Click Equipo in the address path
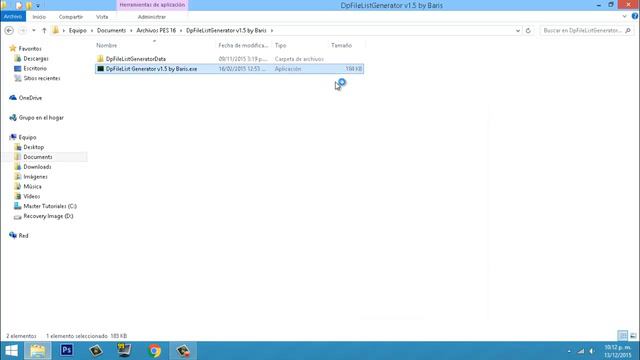The height and width of the screenshot is (360, 640). pyautogui.click(x=78, y=31)
